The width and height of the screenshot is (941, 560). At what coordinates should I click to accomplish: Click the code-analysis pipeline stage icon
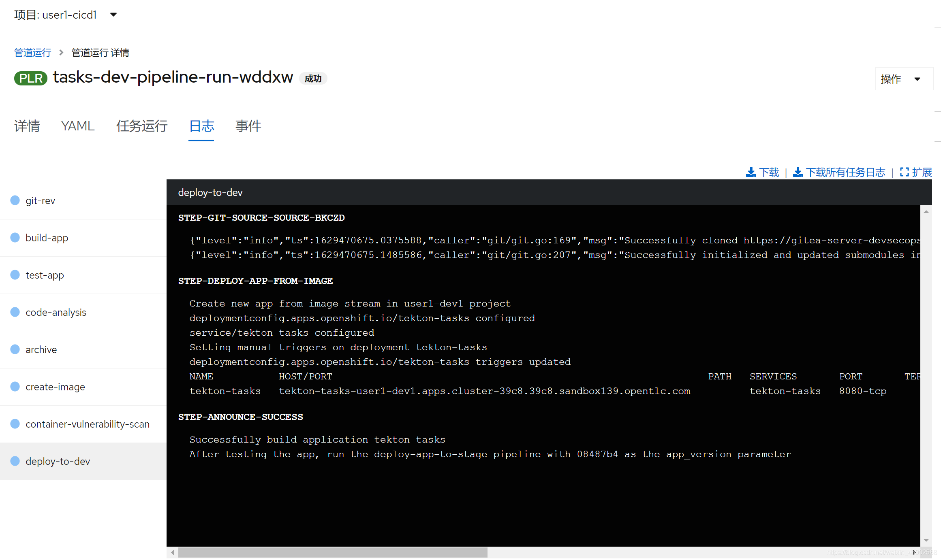click(16, 311)
